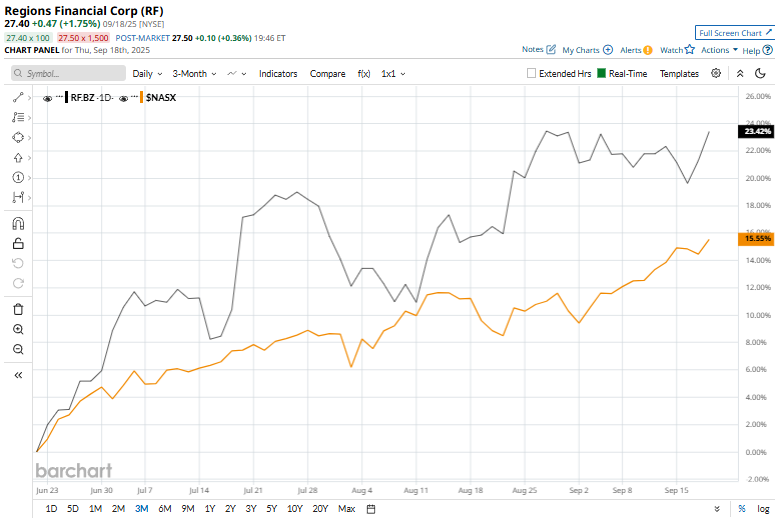Screen dimensions: 775x523
Task: Open RF.BZ series options dots
Action: point(59,97)
